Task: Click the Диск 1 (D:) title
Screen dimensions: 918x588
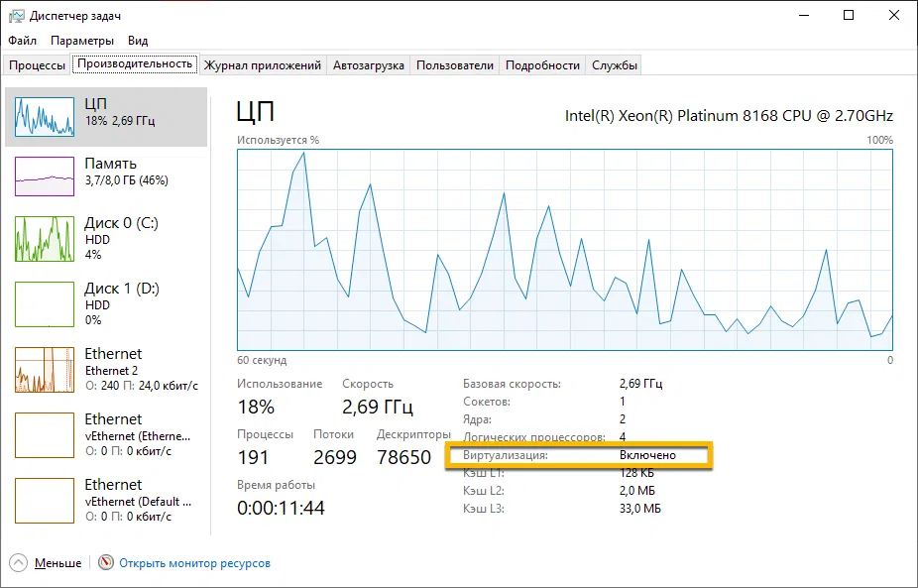Action: tap(122, 289)
